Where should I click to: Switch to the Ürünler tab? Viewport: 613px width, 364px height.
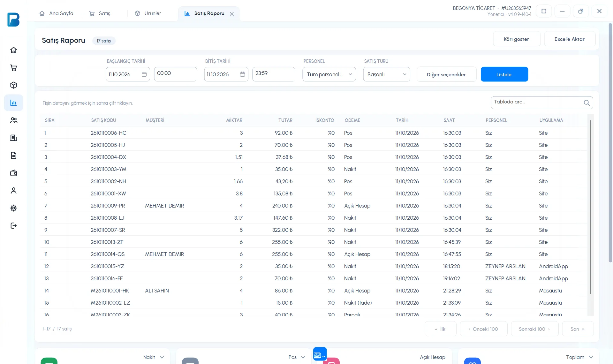[x=148, y=13]
